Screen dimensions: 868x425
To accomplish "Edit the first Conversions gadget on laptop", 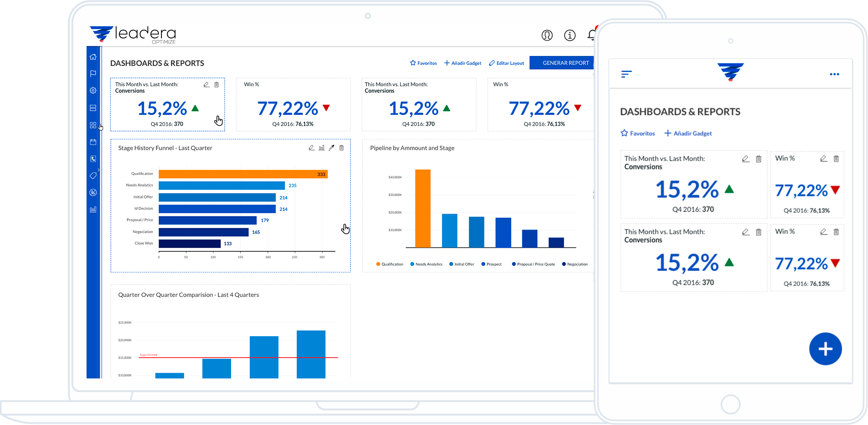I will 206,85.
